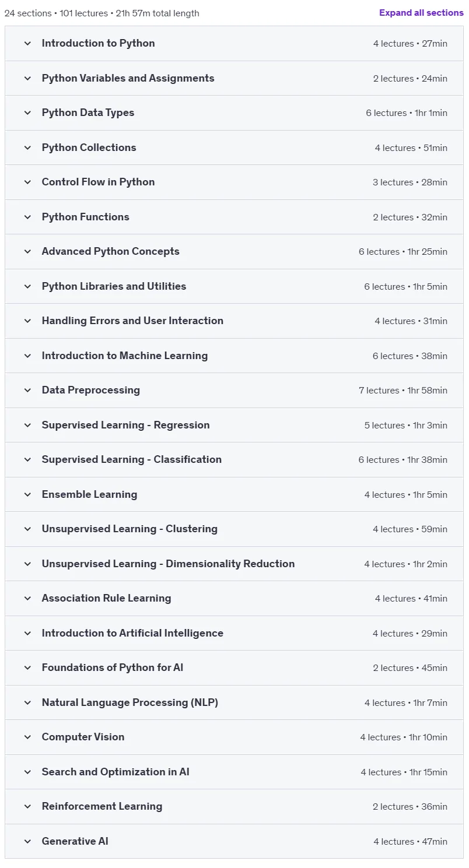Expand all sections link
The width and height of the screenshot is (469, 868).
point(421,13)
